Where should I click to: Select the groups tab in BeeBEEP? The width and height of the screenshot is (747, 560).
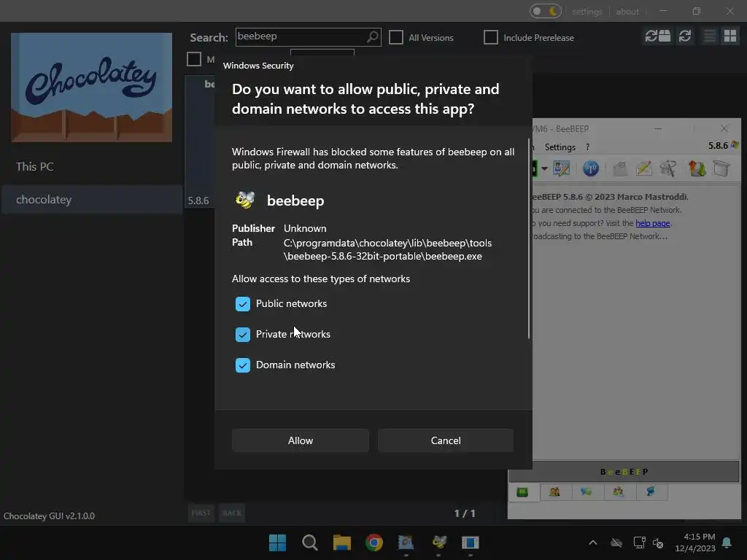(619, 492)
